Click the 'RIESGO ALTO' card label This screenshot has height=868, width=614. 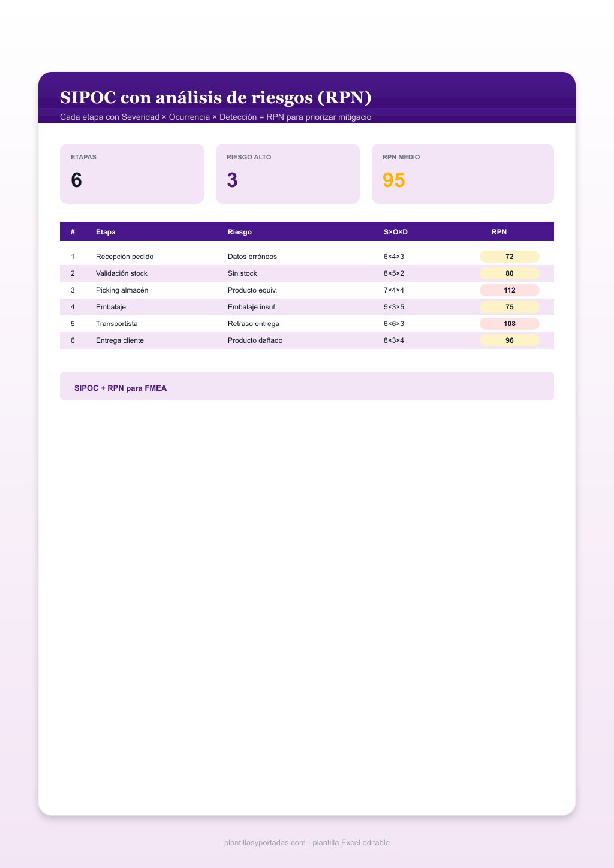(x=249, y=157)
